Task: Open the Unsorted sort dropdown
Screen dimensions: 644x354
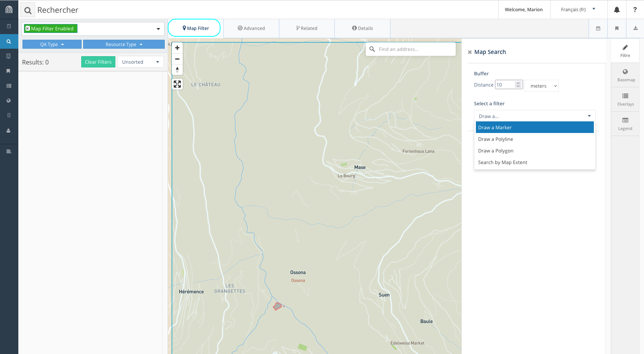Action: click(140, 62)
